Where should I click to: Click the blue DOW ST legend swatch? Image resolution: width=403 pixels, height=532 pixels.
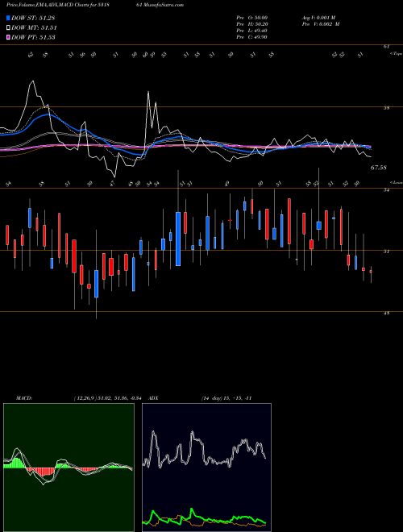[8, 18]
